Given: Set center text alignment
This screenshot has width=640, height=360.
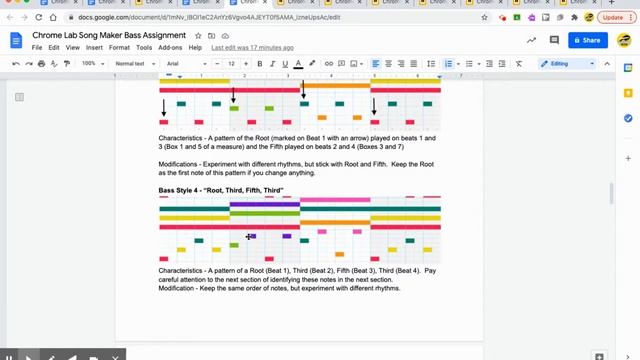Looking at the screenshot, I should [389, 64].
